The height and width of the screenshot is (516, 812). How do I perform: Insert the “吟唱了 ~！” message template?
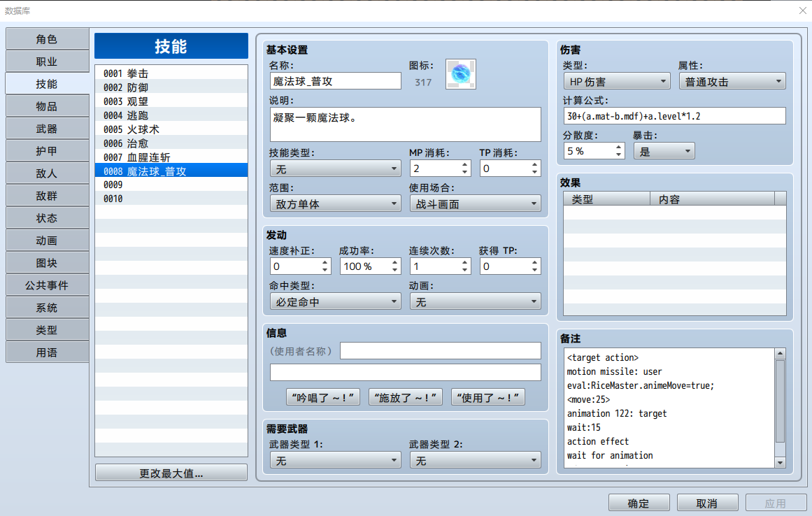[323, 397]
